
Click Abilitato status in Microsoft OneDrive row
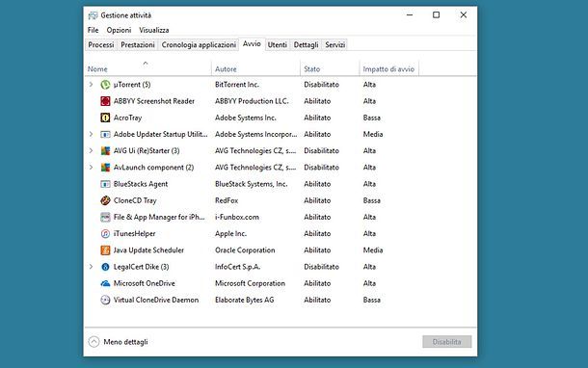point(317,283)
